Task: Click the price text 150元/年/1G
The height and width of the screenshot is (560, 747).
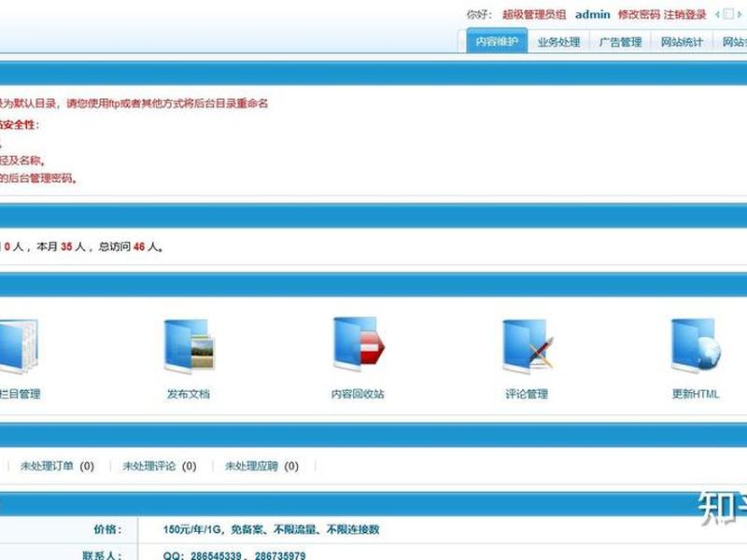Action: [192, 529]
